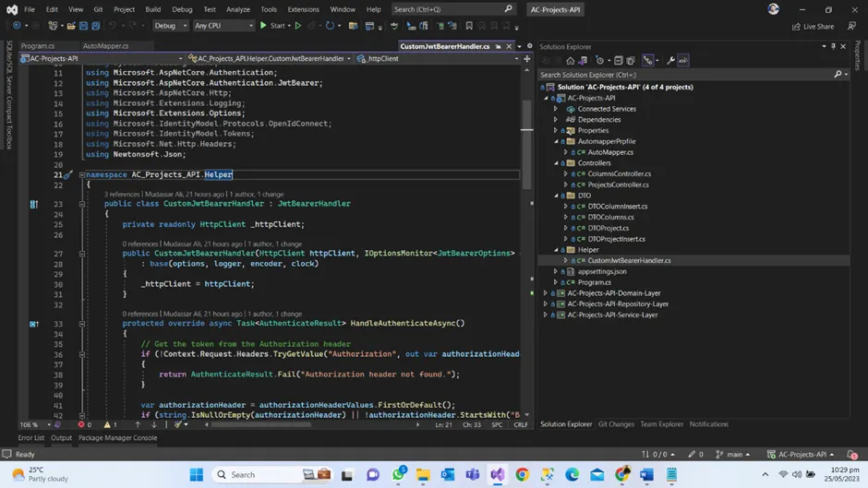Open Google Chrome from the taskbar
Image resolution: width=868 pixels, height=488 pixels.
pos(523,475)
